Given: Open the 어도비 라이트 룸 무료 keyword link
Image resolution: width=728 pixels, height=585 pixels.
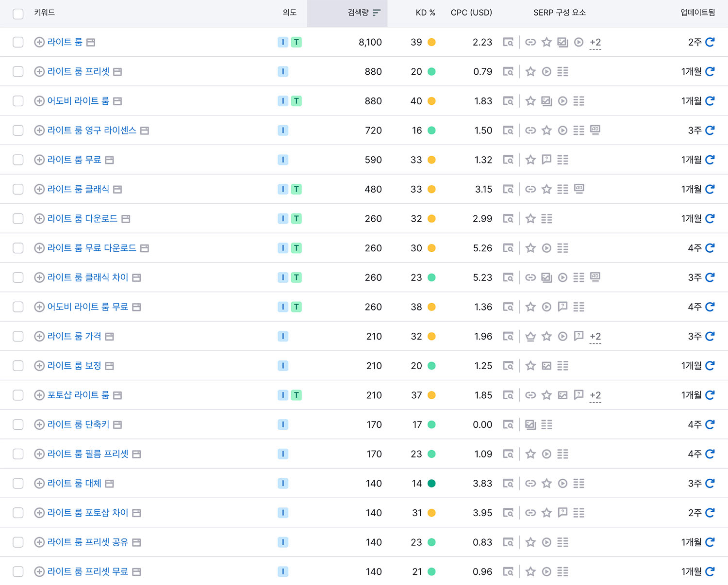Looking at the screenshot, I should tap(88, 307).
